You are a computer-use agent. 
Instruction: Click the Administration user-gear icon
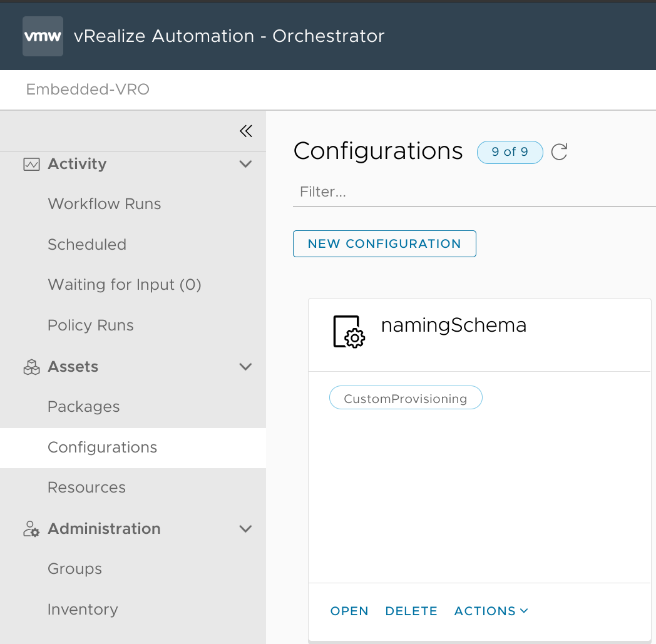31,529
